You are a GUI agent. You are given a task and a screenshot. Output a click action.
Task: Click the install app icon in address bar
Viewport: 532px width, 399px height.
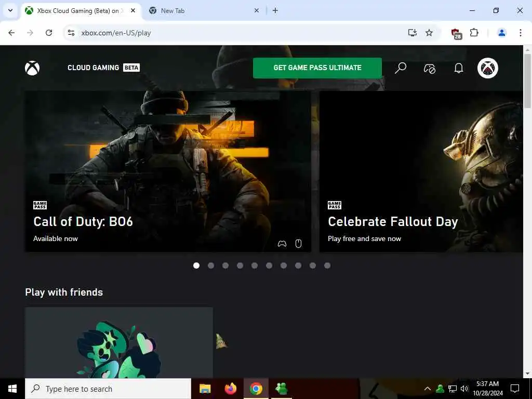(x=412, y=33)
